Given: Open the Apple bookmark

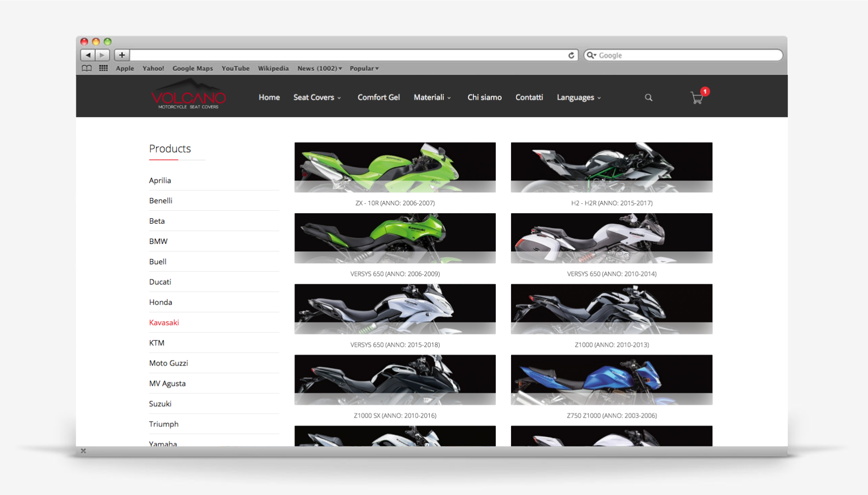Looking at the screenshot, I should (125, 68).
